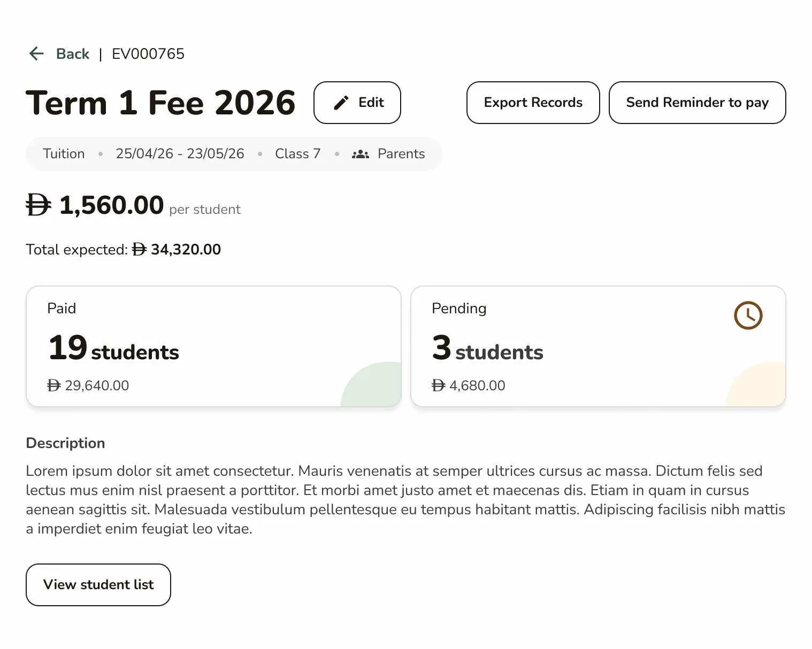Click the pencil icon in Edit button

(341, 103)
